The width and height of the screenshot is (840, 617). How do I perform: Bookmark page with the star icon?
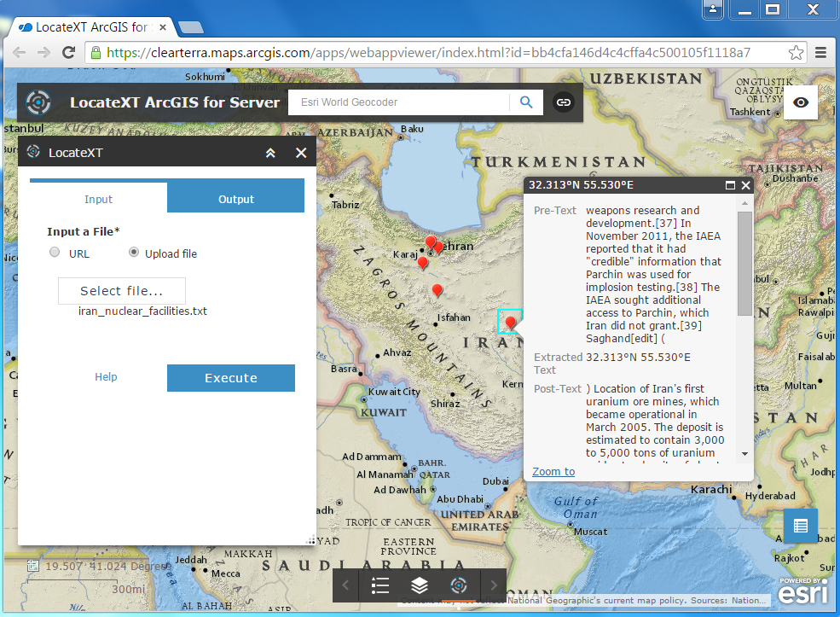pyautogui.click(x=796, y=53)
